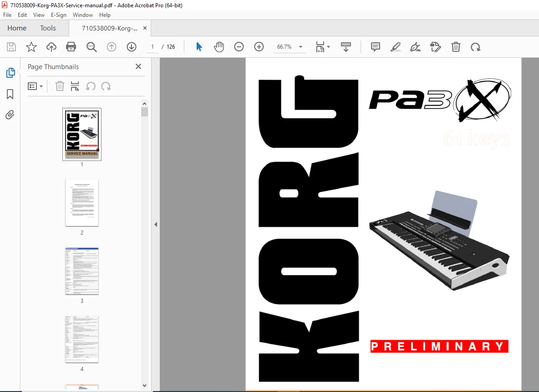Click the page number input field
Image resolution: width=539 pixels, height=392 pixels.
click(153, 47)
